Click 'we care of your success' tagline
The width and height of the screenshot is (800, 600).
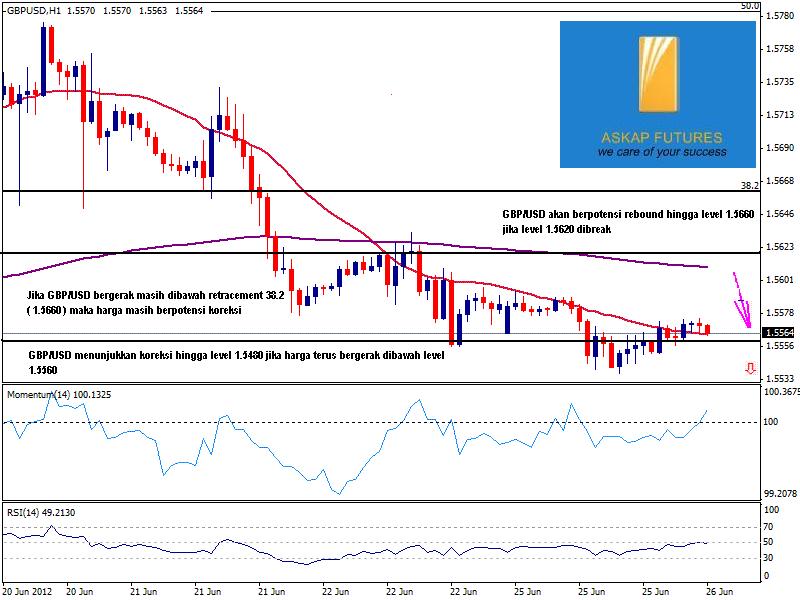pyautogui.click(x=659, y=153)
